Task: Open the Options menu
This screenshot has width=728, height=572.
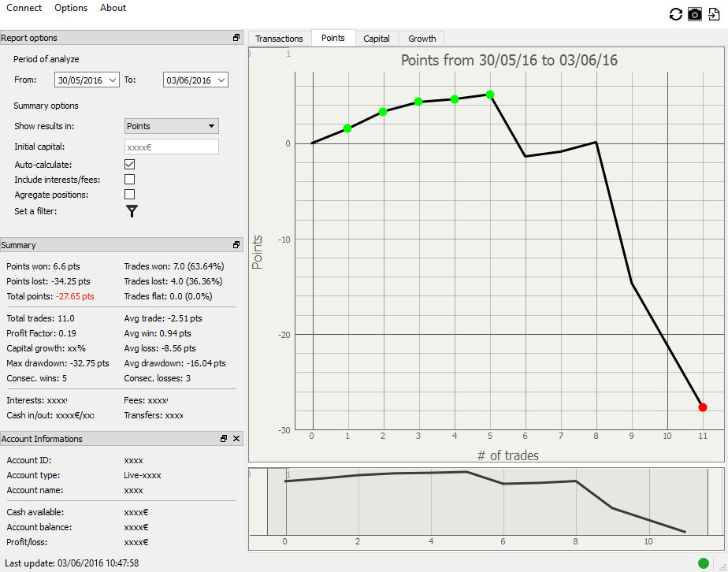Action: click(x=71, y=8)
